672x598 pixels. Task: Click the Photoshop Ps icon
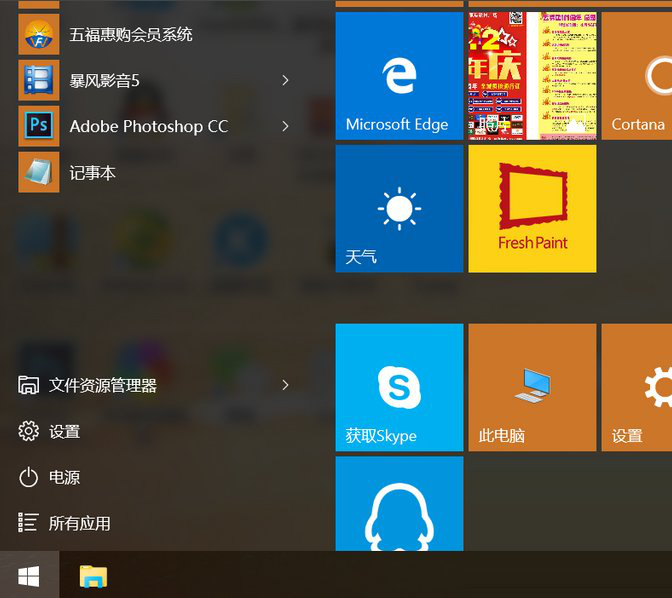[39, 126]
